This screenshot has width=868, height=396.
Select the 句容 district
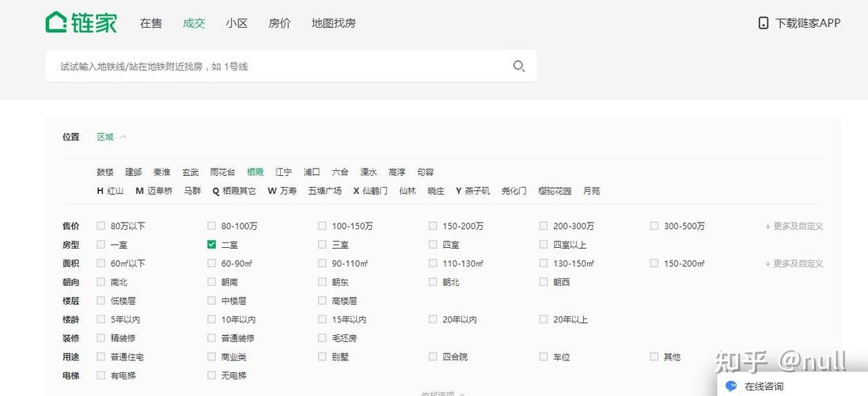coord(426,172)
